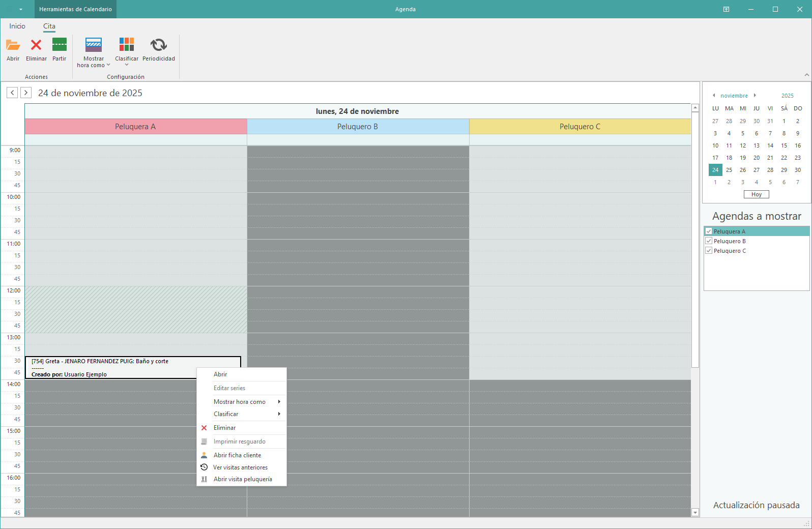Click the Abrir folder icon in ribbon

tap(13, 45)
